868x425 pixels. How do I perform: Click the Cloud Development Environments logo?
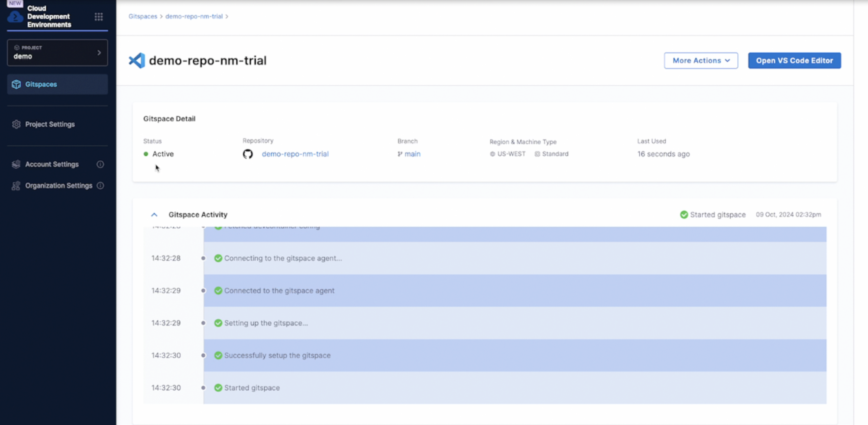tap(15, 16)
